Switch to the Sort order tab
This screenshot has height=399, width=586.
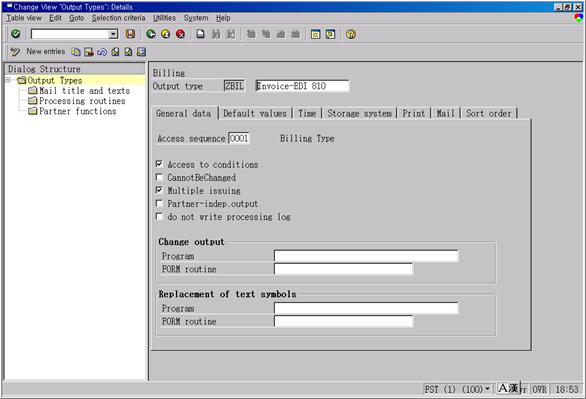click(488, 113)
